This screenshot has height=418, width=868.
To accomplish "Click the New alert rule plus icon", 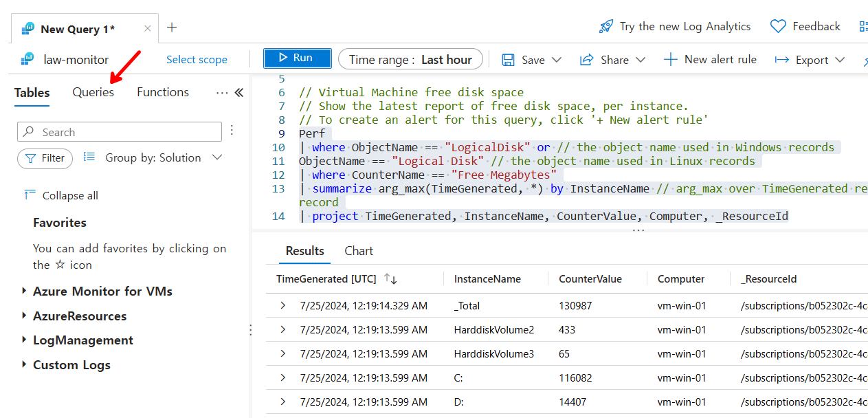I will tap(670, 60).
